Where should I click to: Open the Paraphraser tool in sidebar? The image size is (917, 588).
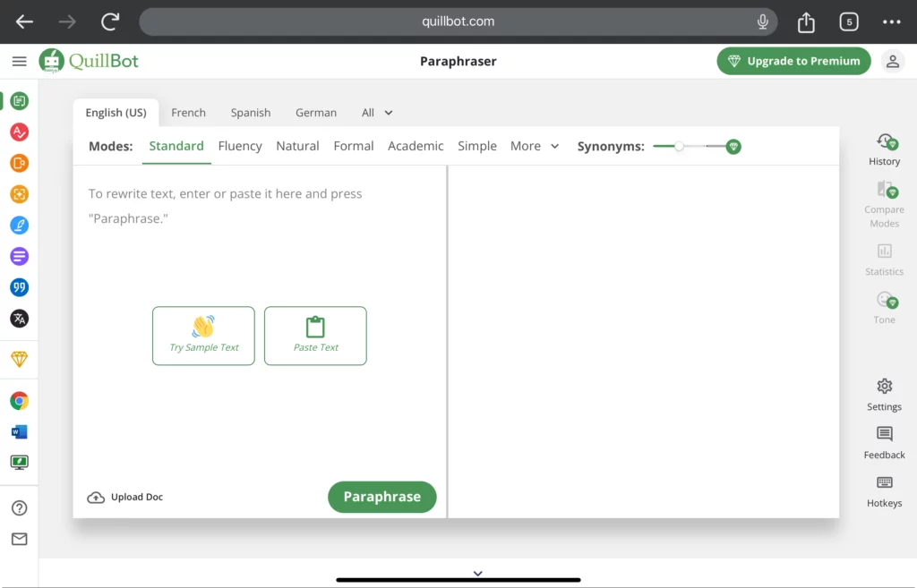[20, 101]
